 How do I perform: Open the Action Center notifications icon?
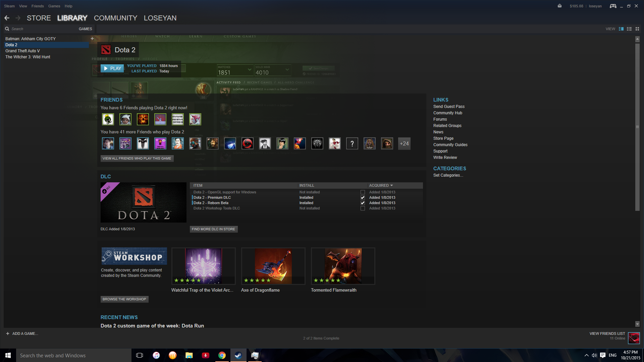tap(603, 355)
